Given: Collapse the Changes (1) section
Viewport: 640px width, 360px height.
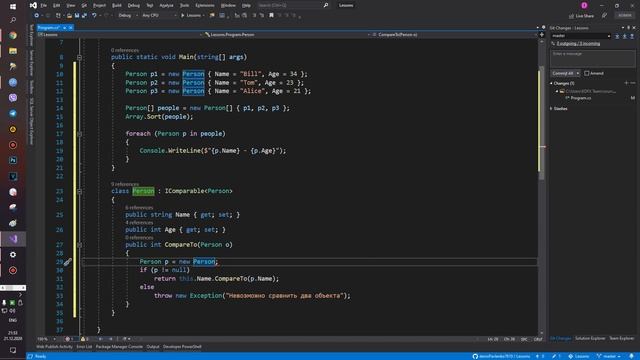Looking at the screenshot, I should 551,83.
